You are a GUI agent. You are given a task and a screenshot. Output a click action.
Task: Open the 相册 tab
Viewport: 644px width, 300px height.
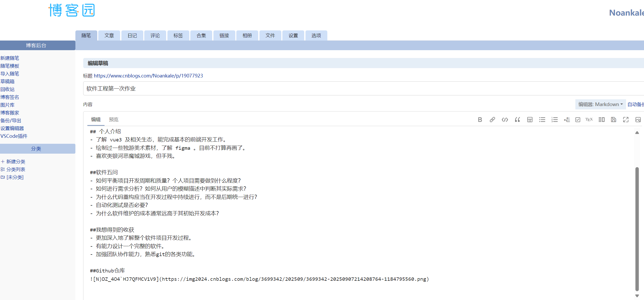coord(247,35)
